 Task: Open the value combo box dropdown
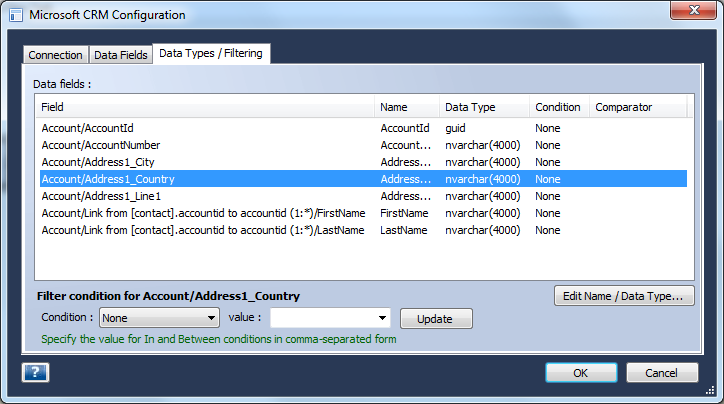(382, 318)
